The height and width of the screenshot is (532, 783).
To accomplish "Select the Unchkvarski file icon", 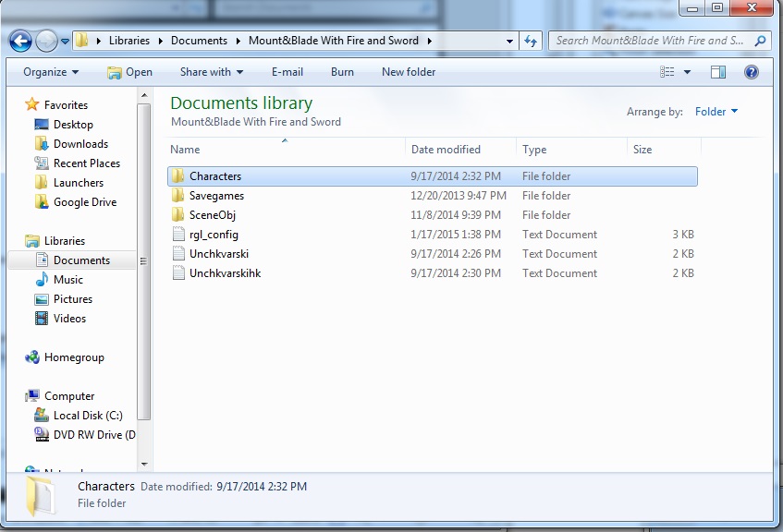I will (178, 253).
